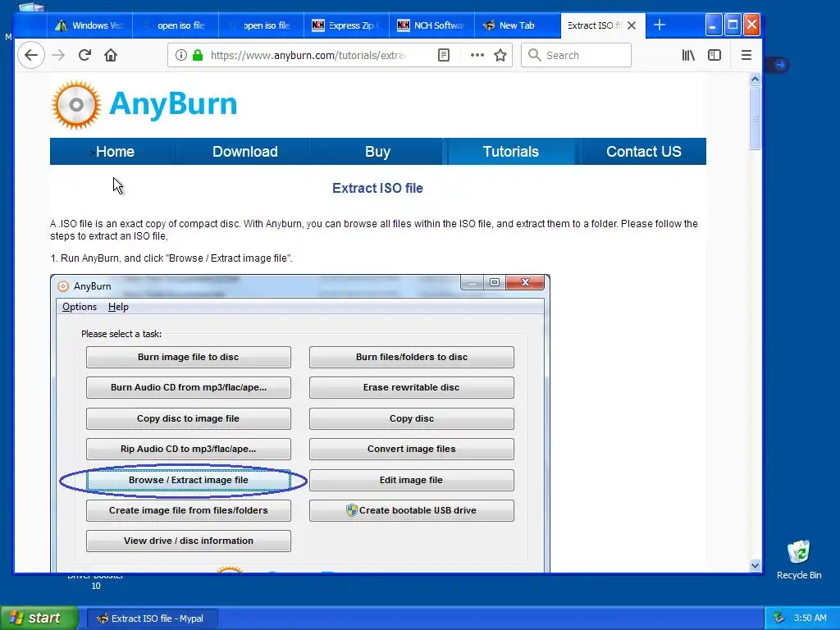Click the green secure padlock icon

(198, 55)
